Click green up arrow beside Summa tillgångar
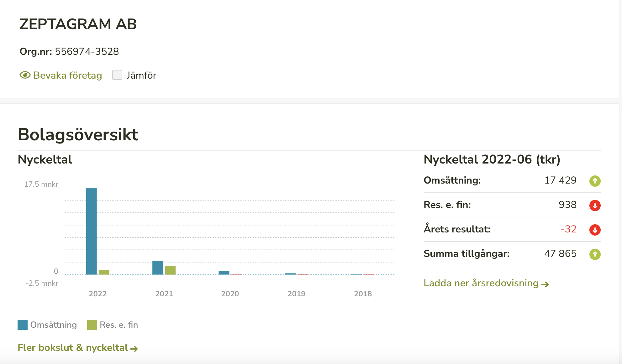 [595, 254]
